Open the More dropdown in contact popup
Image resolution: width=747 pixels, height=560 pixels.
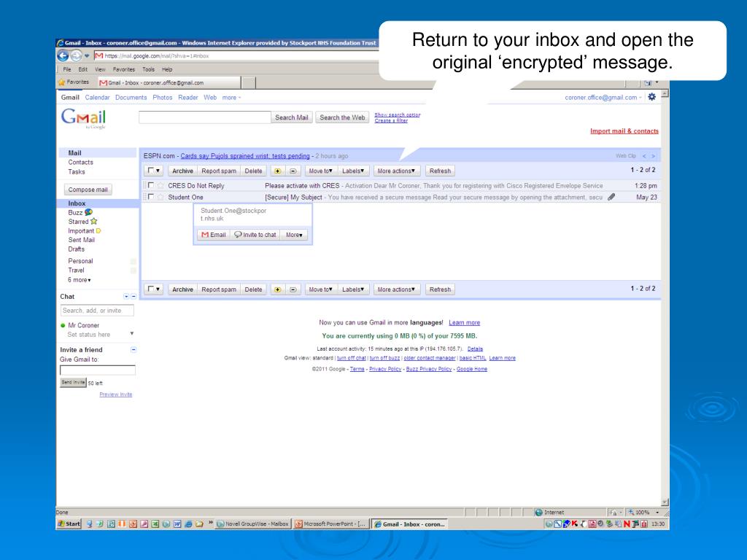tap(294, 235)
